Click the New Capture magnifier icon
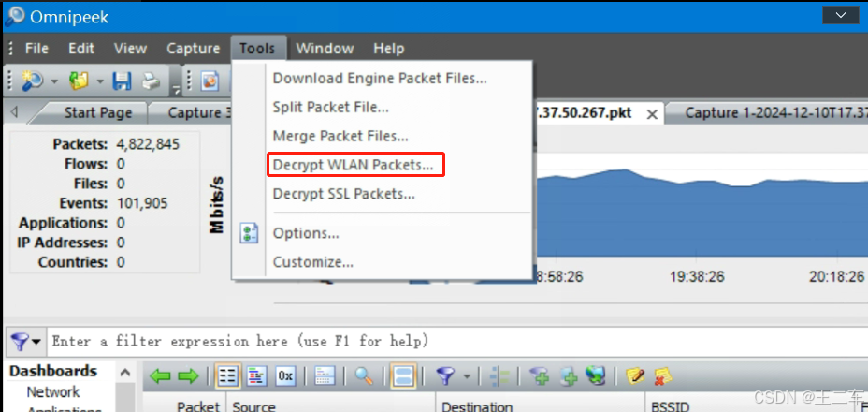This screenshot has height=412, width=868. click(32, 81)
